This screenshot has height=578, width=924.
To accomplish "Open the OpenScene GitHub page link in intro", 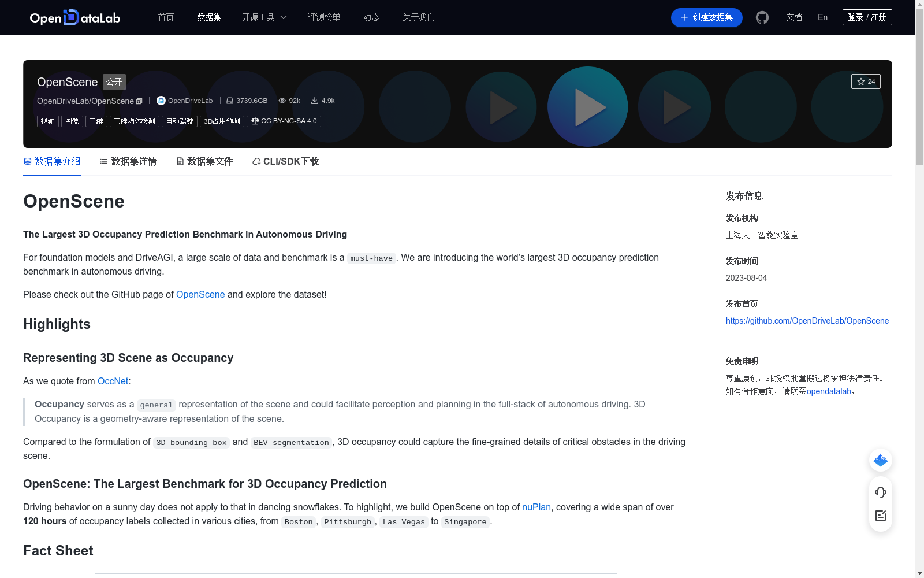I will pyautogui.click(x=200, y=294).
